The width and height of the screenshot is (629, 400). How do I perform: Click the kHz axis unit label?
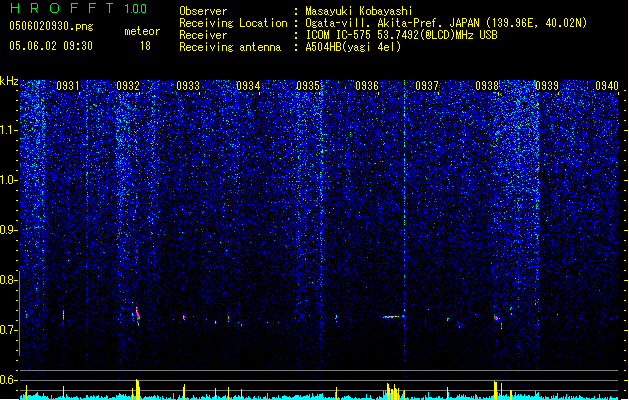(9, 81)
